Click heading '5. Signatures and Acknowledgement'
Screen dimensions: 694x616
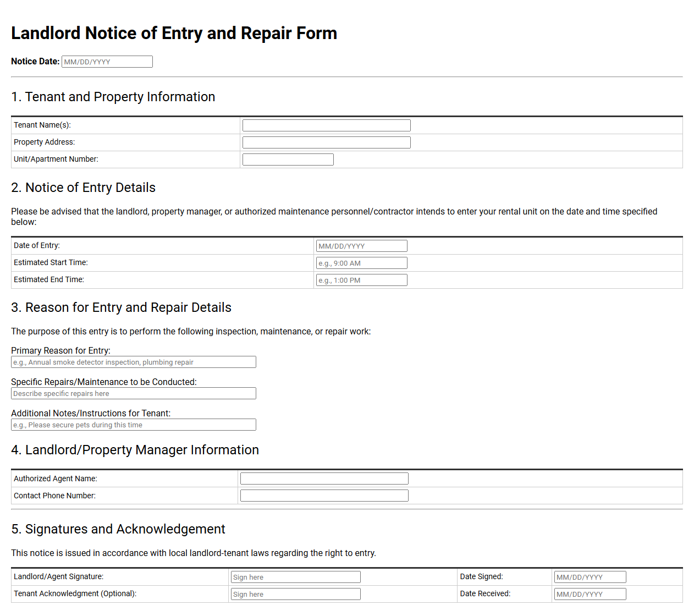118,529
